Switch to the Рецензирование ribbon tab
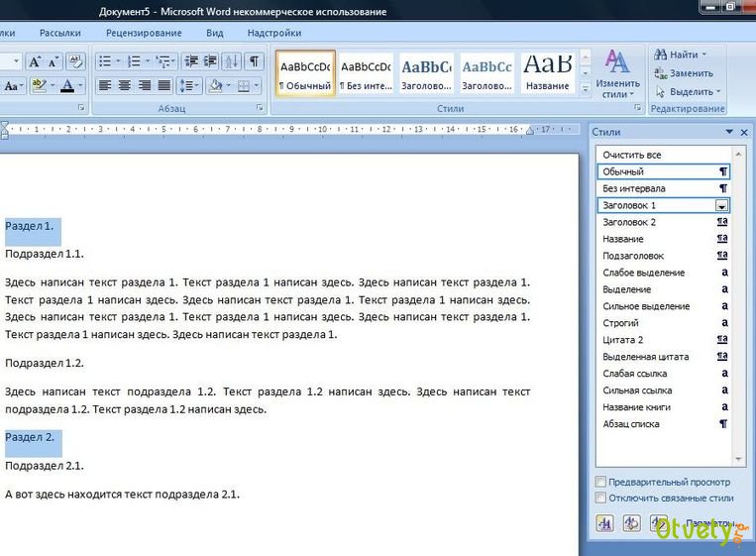The width and height of the screenshot is (756, 556). pyautogui.click(x=143, y=33)
